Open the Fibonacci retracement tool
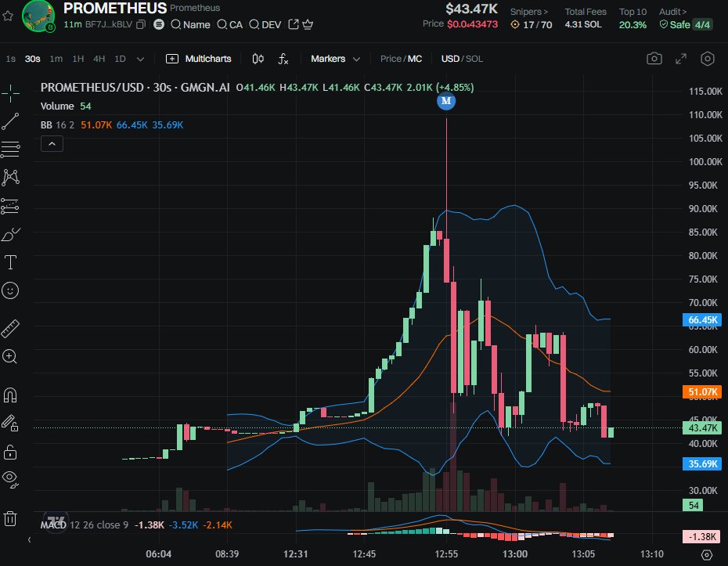 (10, 150)
